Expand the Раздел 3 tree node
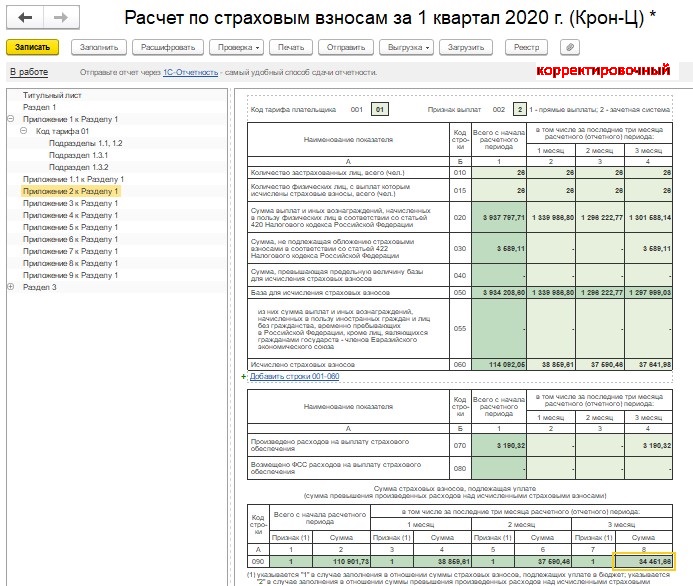693x586 pixels. pos(11,287)
